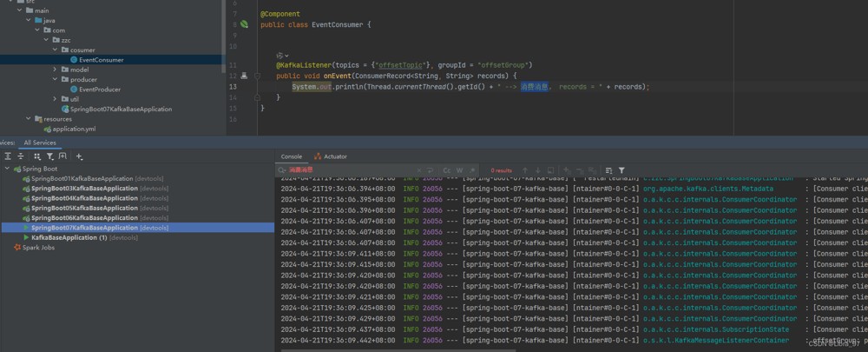This screenshot has width=868, height=352.
Task: Toggle Match Case (Cc) in console search
Action: (446, 170)
